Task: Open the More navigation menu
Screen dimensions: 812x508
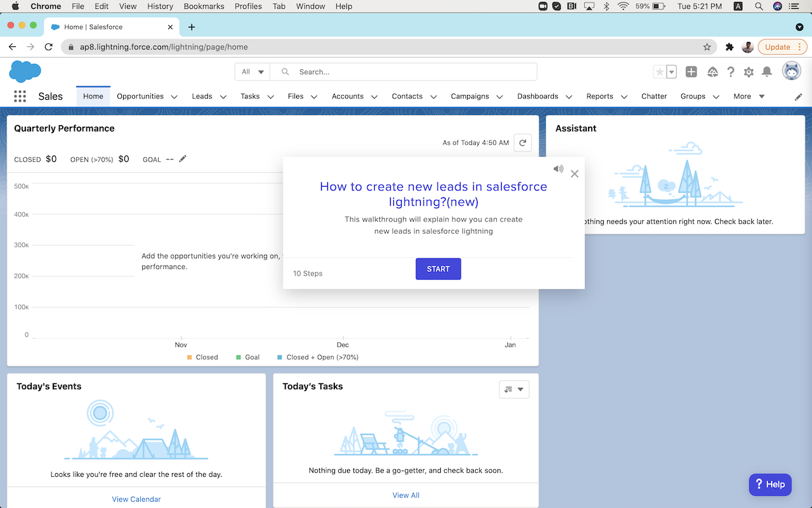Action: [x=749, y=97]
